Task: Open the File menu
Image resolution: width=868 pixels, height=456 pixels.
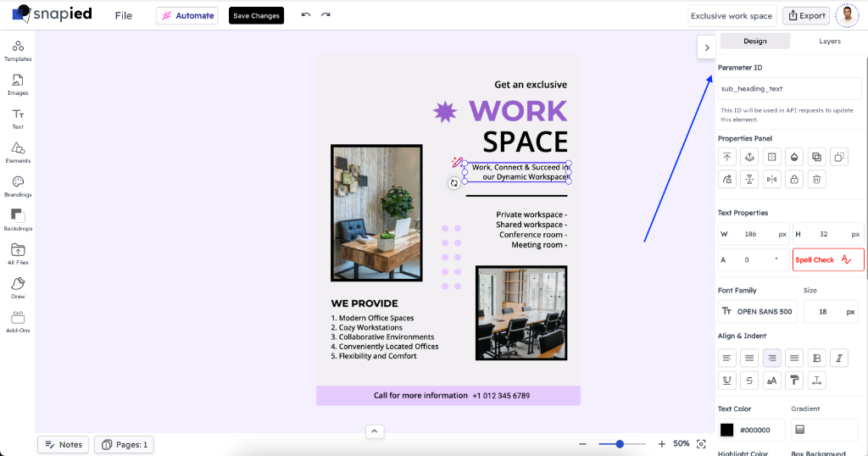Action: click(124, 15)
